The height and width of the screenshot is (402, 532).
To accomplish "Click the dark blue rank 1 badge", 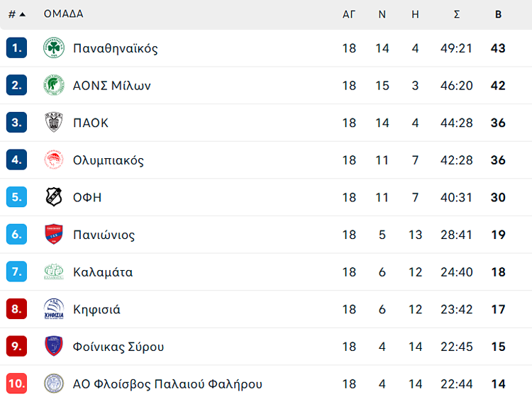I will click(x=16, y=48).
